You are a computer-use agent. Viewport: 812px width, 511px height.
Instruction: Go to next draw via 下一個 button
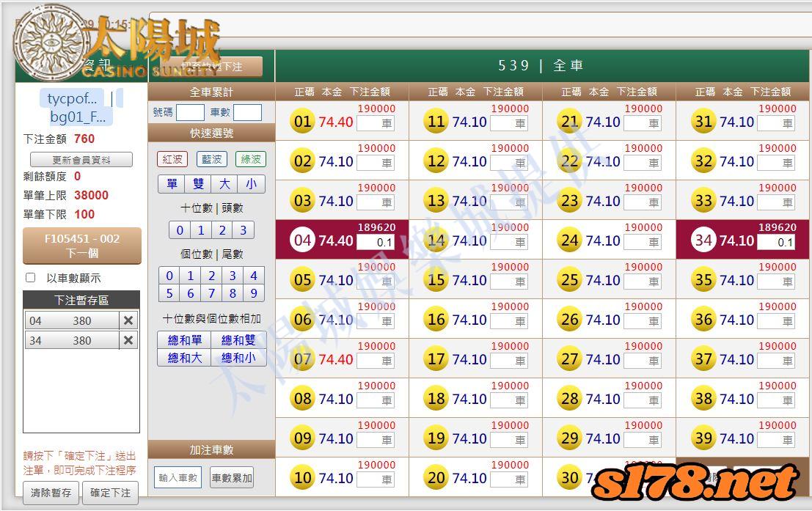(x=82, y=246)
